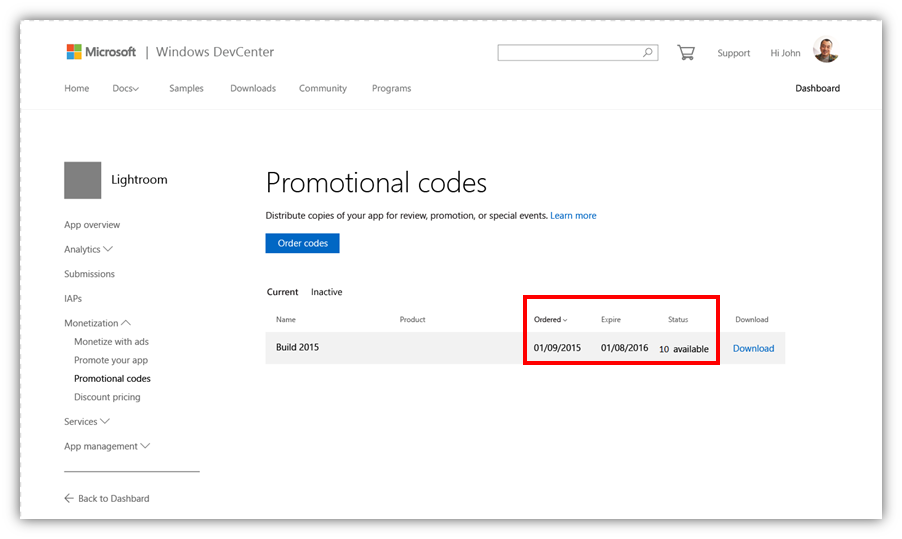Open the shopping cart
This screenshot has height=539, width=902.
685,52
